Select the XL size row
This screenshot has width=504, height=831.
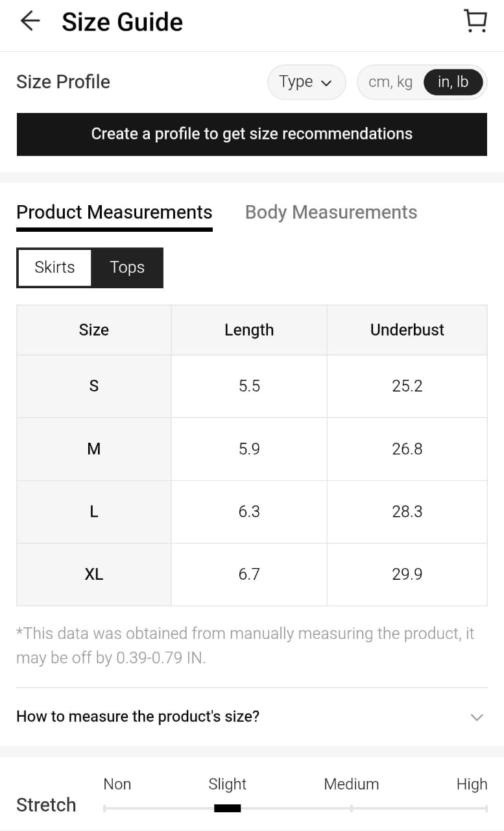(x=94, y=575)
